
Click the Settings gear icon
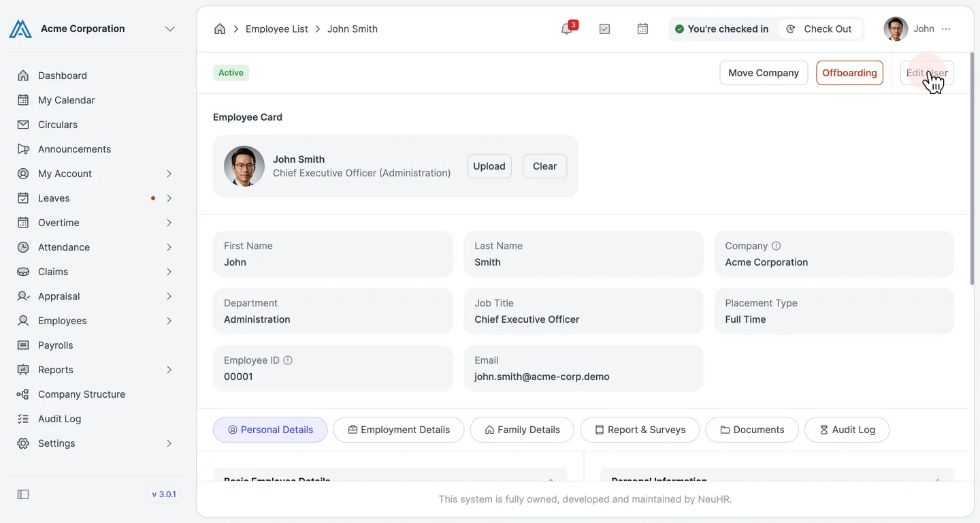tap(23, 443)
